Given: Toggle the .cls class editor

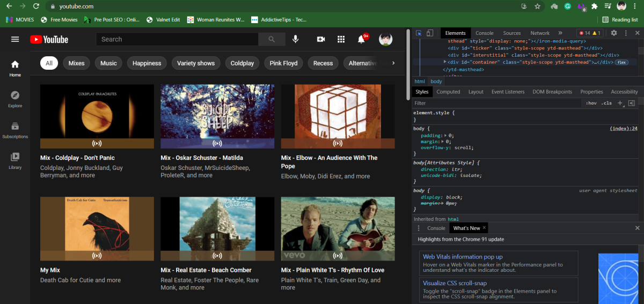Looking at the screenshot, I should click(606, 103).
